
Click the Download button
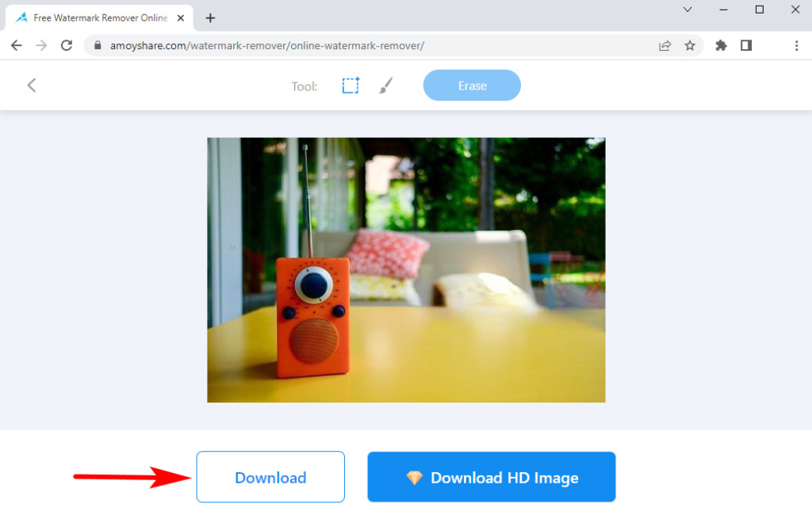tap(270, 477)
